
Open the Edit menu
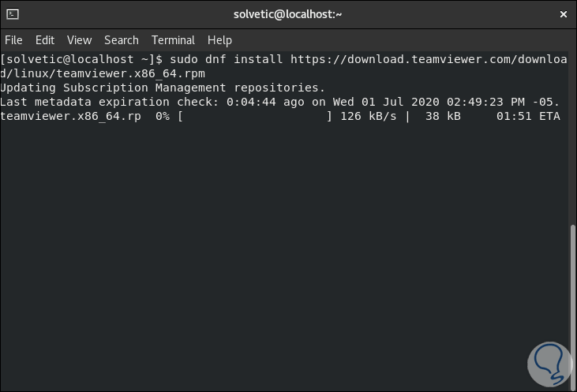pyautogui.click(x=45, y=40)
